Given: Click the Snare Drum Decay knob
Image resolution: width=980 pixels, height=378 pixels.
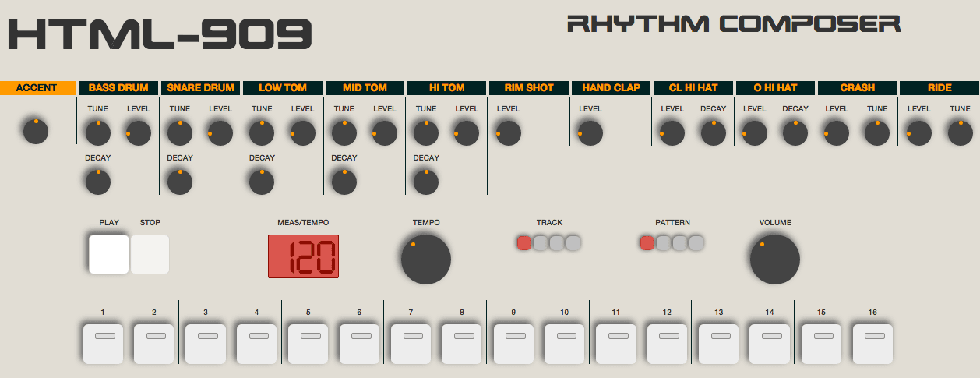Looking at the screenshot, I should tap(180, 182).
